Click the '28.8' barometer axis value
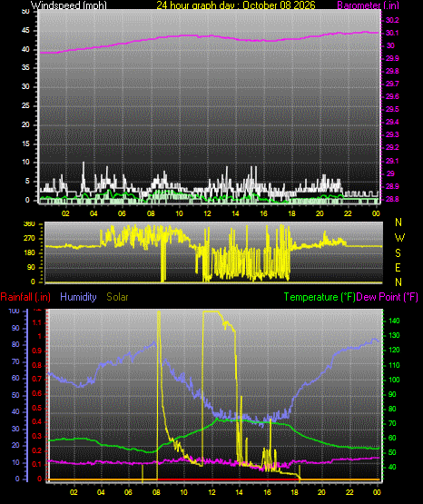The width and height of the screenshot is (423, 504). [392, 199]
